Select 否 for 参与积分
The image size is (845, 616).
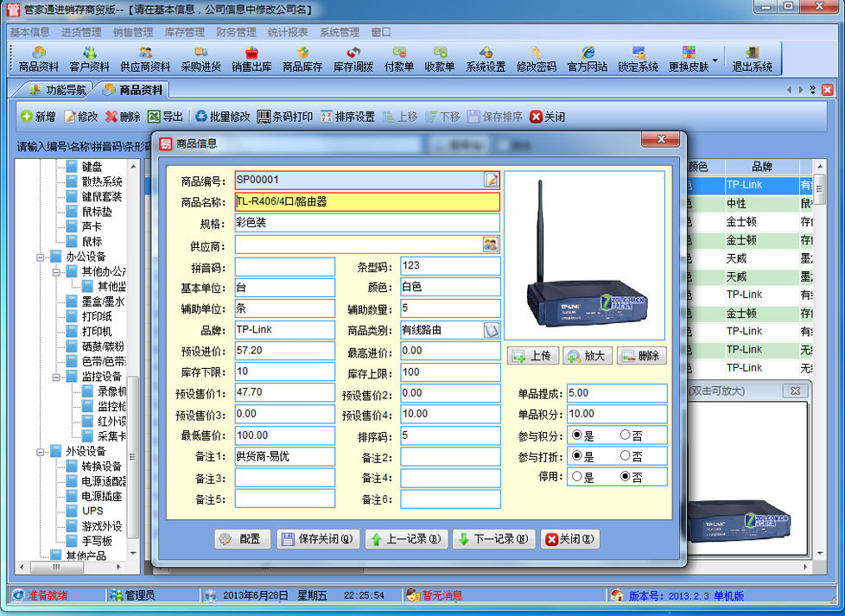pyautogui.click(x=625, y=435)
